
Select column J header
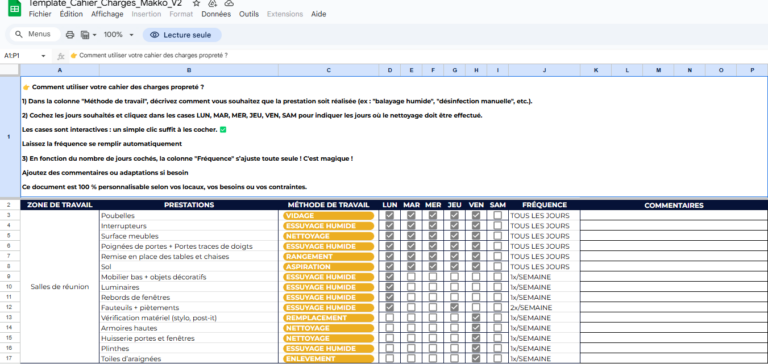coord(544,70)
